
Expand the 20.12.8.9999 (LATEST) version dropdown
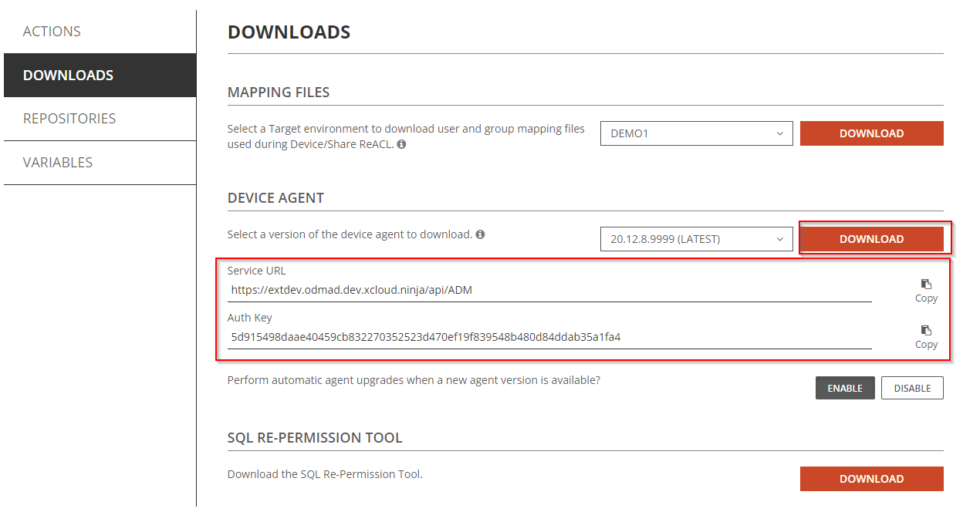pos(696,239)
